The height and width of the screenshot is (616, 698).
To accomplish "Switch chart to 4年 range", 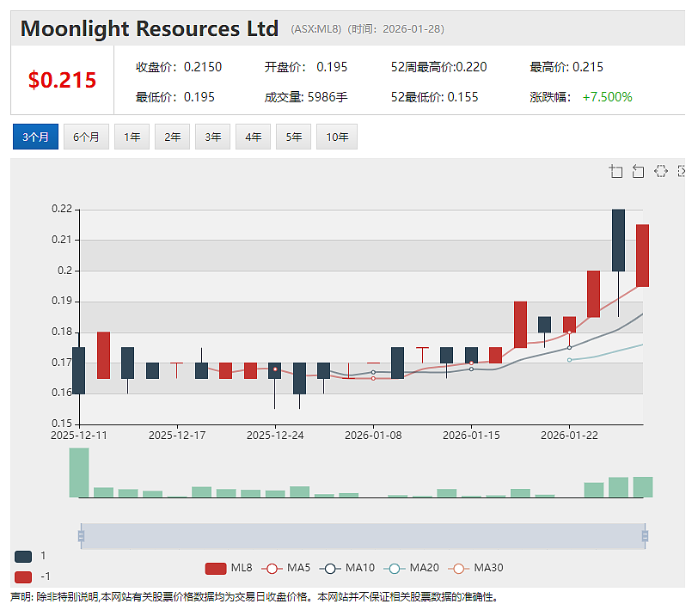I will (x=253, y=137).
